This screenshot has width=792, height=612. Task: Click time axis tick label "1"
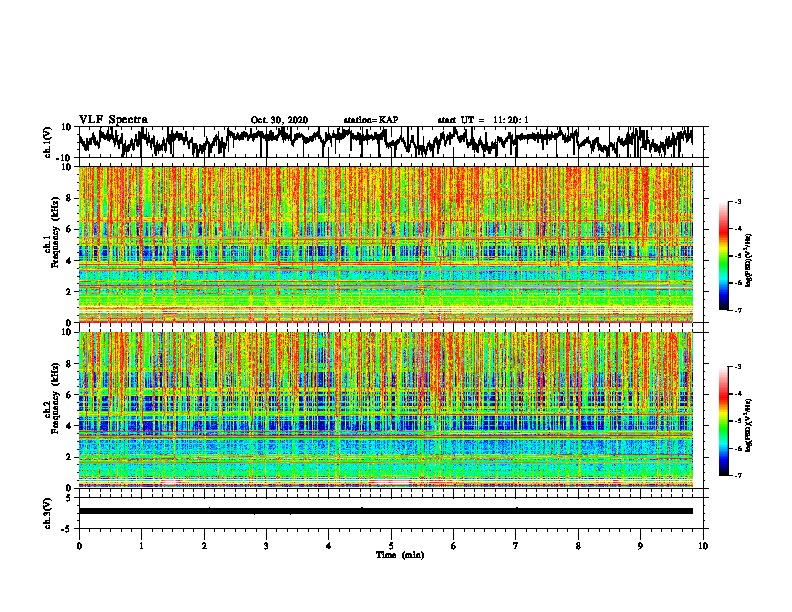(141, 546)
